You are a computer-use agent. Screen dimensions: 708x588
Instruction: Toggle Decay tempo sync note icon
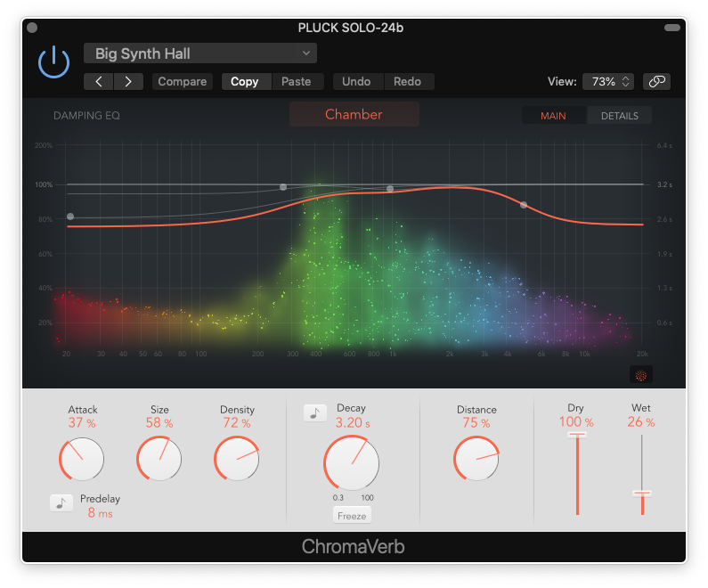point(315,412)
